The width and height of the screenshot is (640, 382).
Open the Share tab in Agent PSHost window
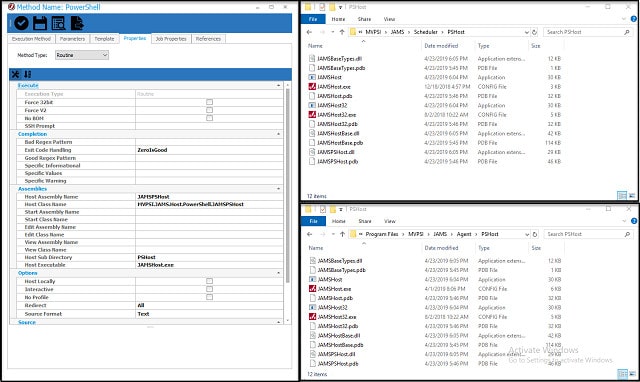(365, 221)
